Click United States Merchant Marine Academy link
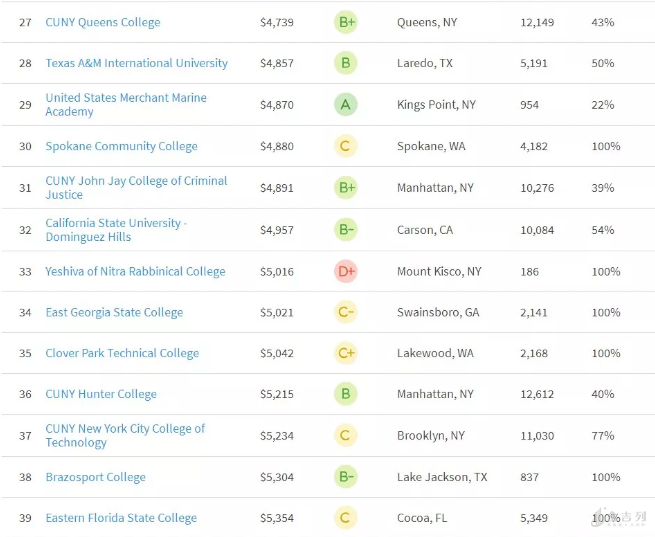The image size is (655, 537). (126, 104)
